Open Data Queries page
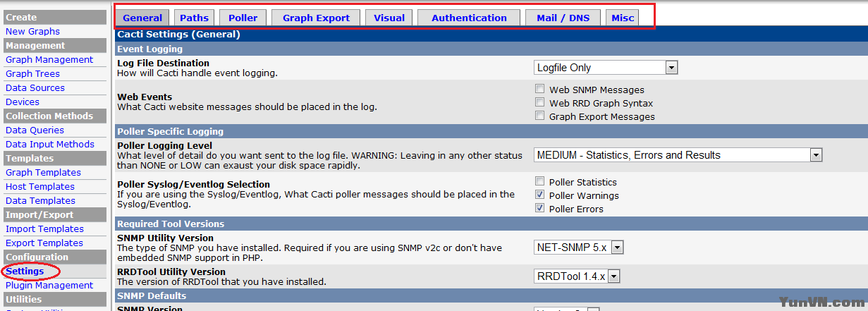The image size is (868, 311). [x=35, y=130]
